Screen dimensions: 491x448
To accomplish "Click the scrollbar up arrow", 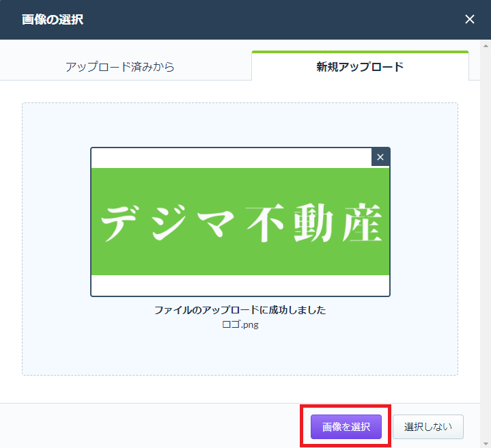I will point(486,46).
